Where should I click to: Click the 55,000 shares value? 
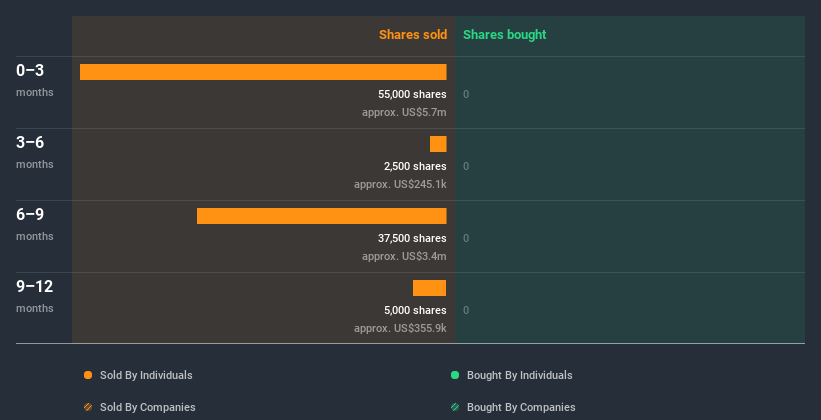pyautogui.click(x=412, y=94)
